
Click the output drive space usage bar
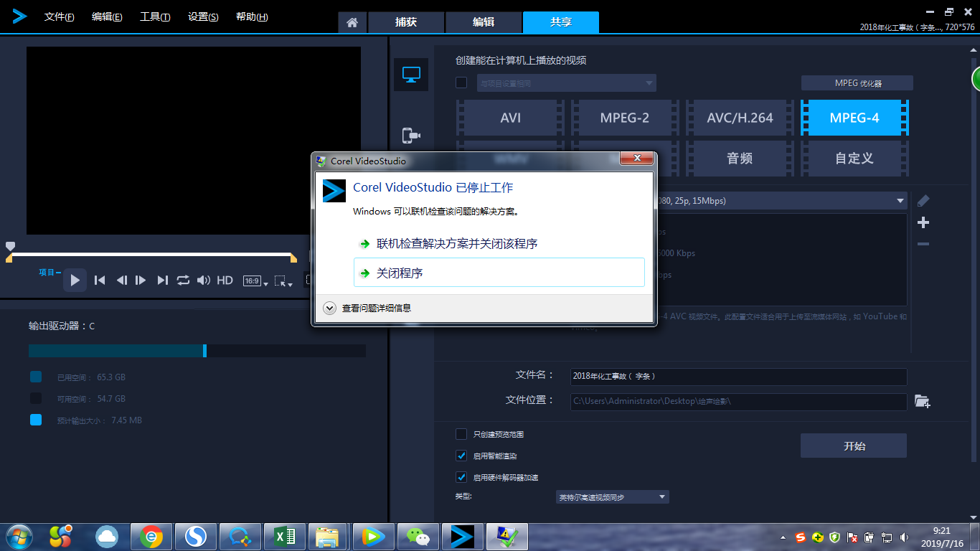[197, 351]
